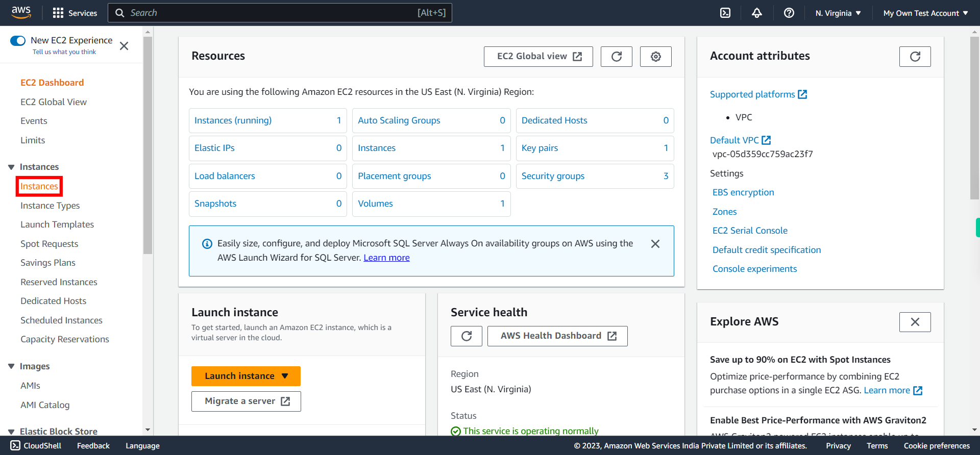Collapse the Elastic Block Store section
980x455 pixels.
click(11, 432)
